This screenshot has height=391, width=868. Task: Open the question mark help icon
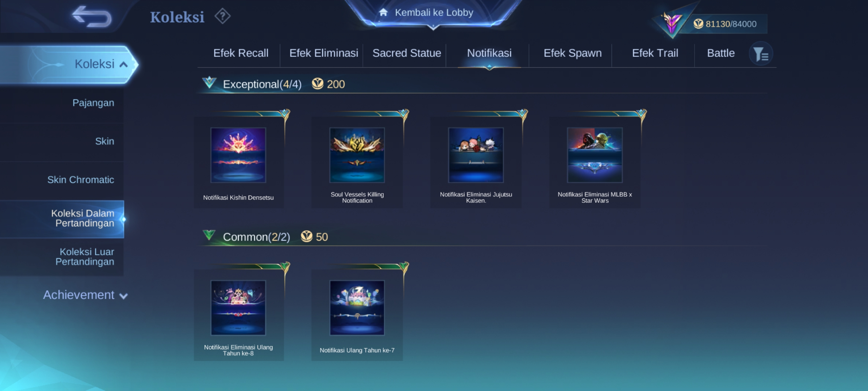point(222,16)
